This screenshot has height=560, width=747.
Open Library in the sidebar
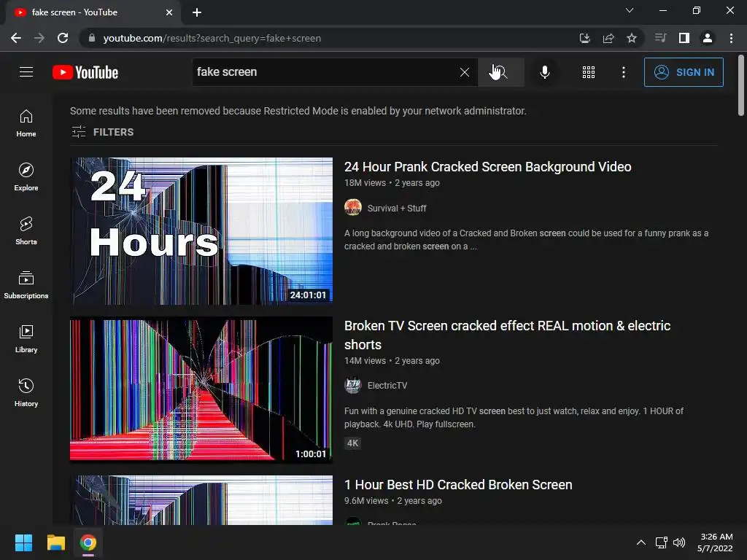point(26,338)
